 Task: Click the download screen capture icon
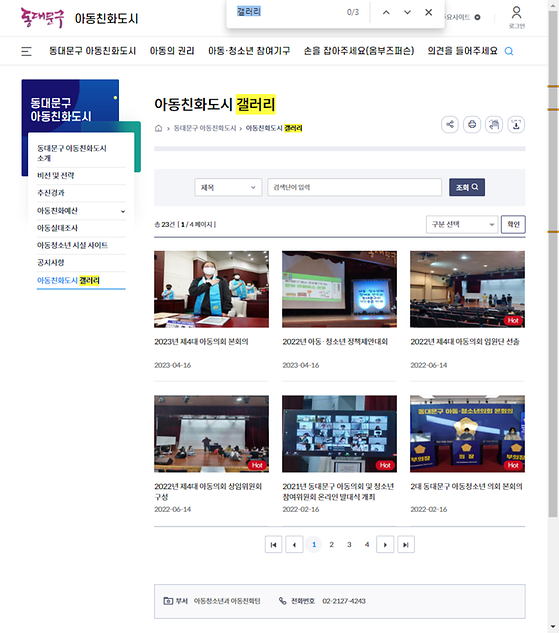pos(516,125)
